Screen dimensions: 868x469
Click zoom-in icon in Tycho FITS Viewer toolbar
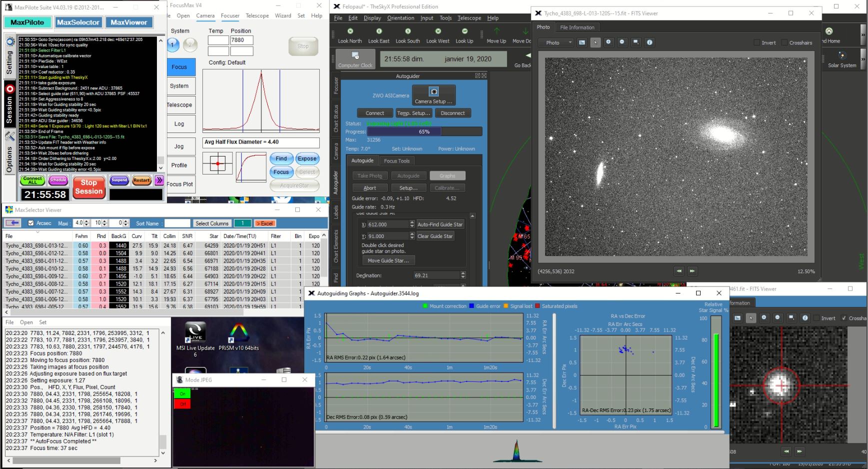pos(609,42)
